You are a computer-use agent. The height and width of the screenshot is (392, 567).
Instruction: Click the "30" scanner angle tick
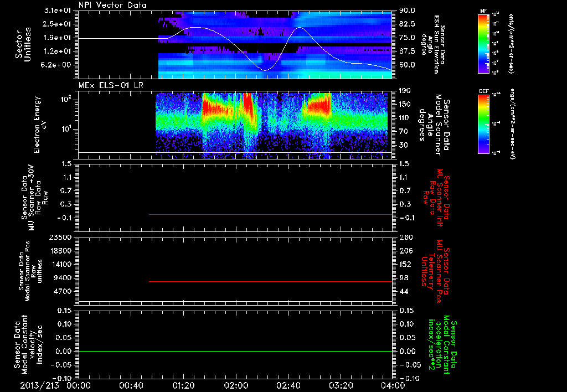tap(403, 145)
